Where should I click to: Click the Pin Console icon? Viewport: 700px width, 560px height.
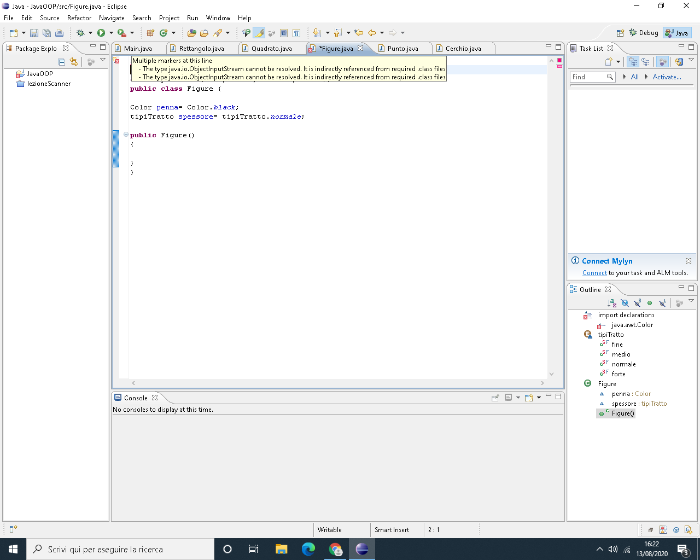pyautogui.click(x=495, y=397)
